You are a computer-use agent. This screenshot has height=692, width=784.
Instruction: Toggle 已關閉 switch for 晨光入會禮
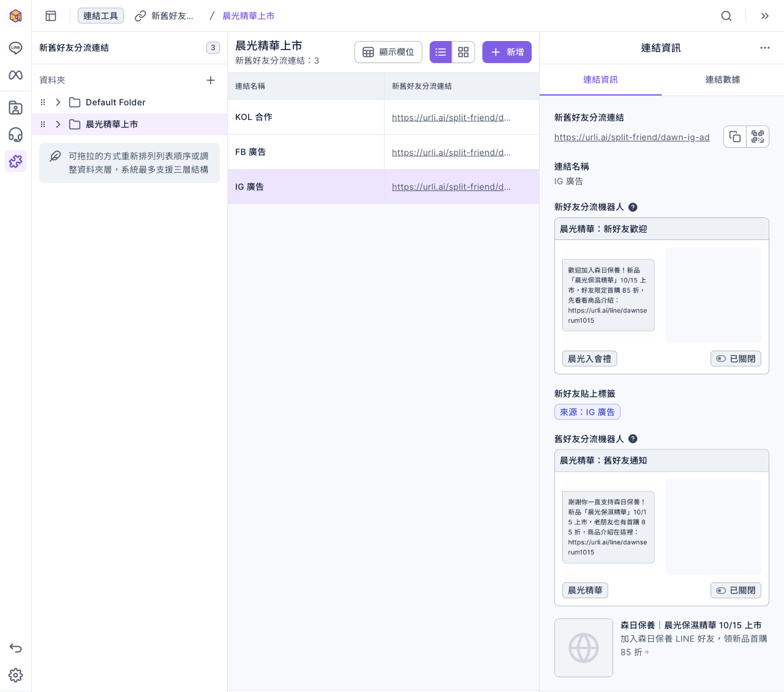pyautogui.click(x=736, y=359)
